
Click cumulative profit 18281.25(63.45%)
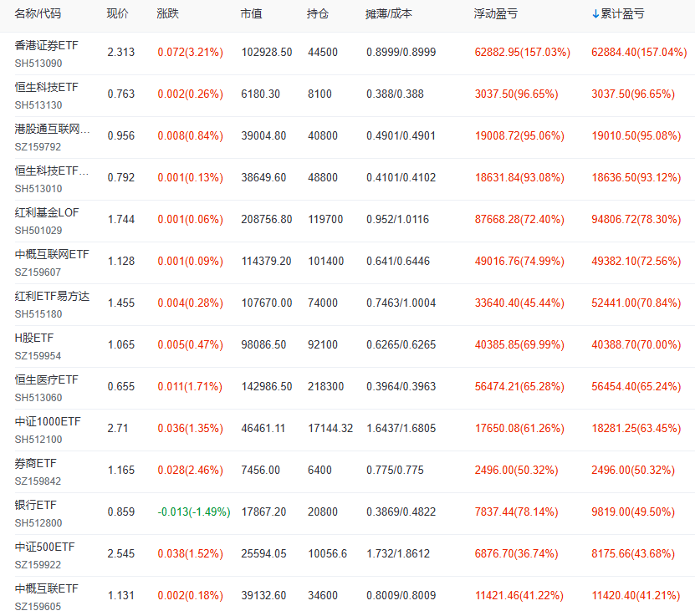tap(636, 428)
